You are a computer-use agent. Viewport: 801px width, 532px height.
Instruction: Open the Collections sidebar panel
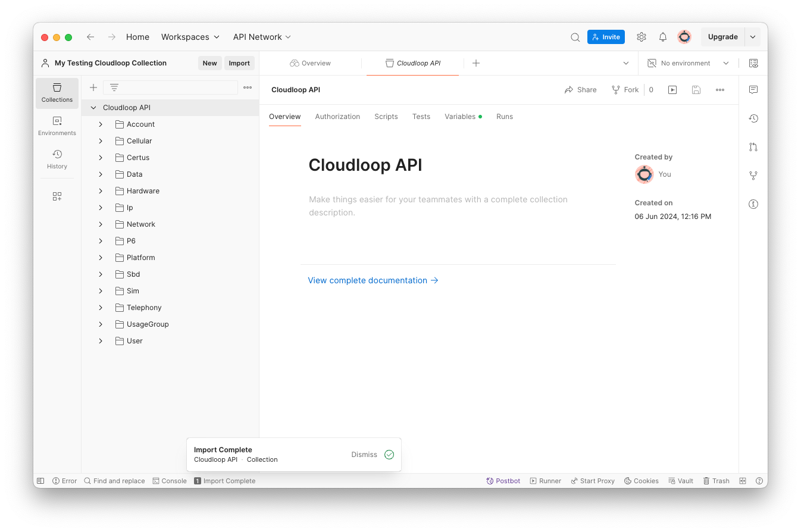pos(57,93)
